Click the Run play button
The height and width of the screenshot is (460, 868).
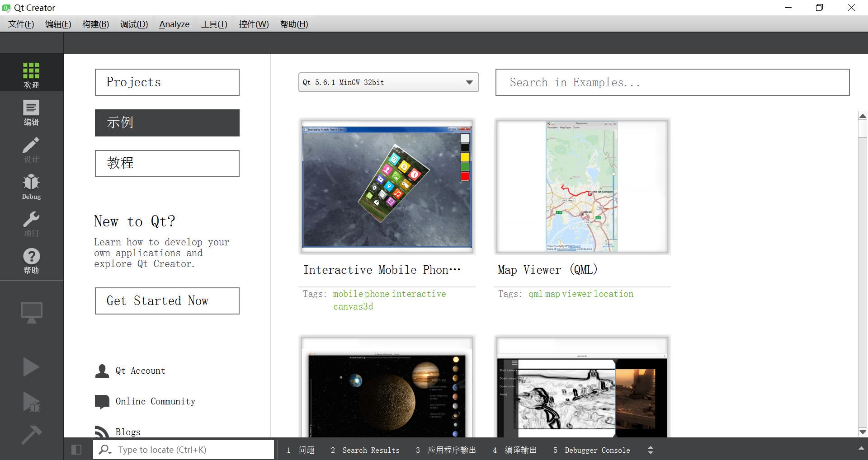click(31, 367)
